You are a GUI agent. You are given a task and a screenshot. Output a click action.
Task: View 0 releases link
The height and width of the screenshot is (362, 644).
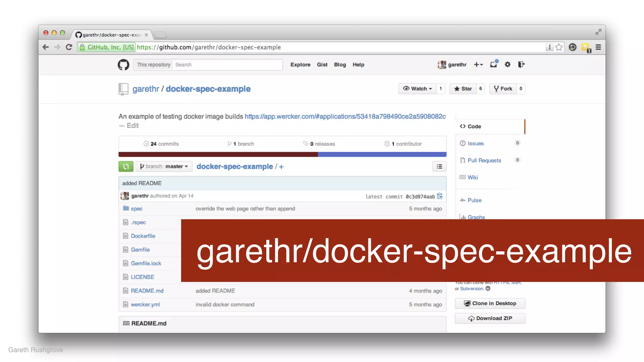[319, 144]
